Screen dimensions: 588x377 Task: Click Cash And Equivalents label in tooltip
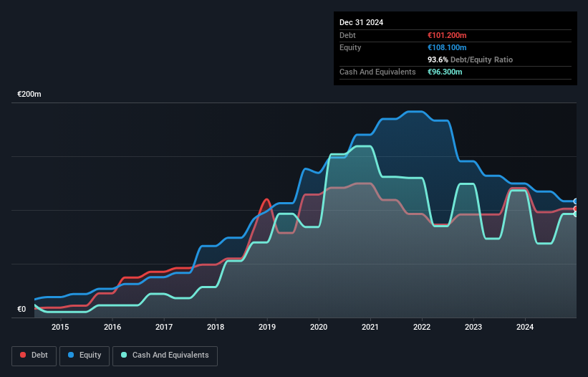pyautogui.click(x=377, y=72)
